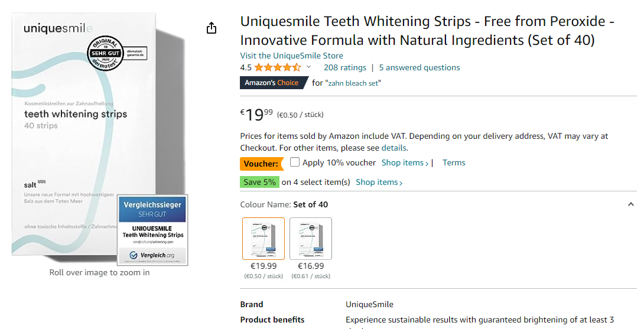Click the star rating icons
The height and width of the screenshot is (329, 644).
tap(278, 67)
